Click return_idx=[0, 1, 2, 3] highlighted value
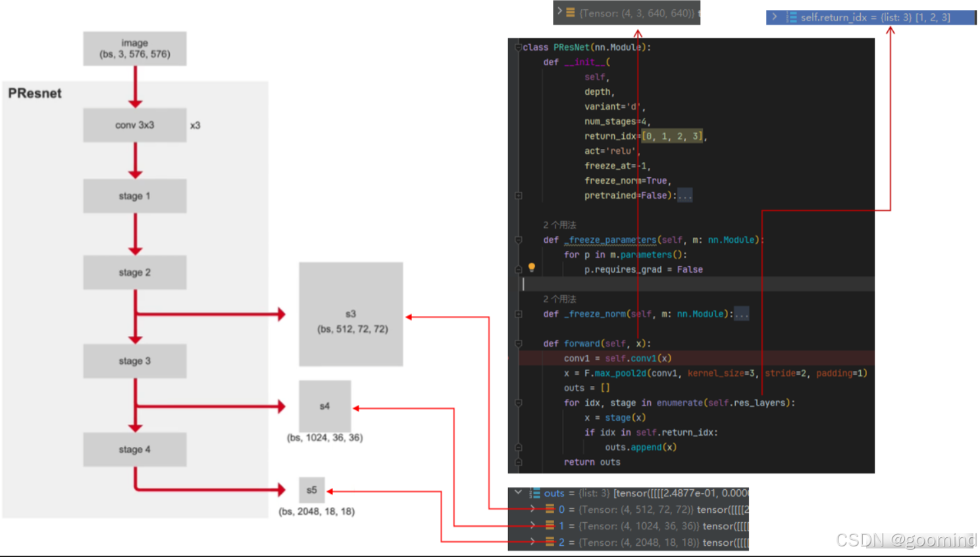 (672, 136)
